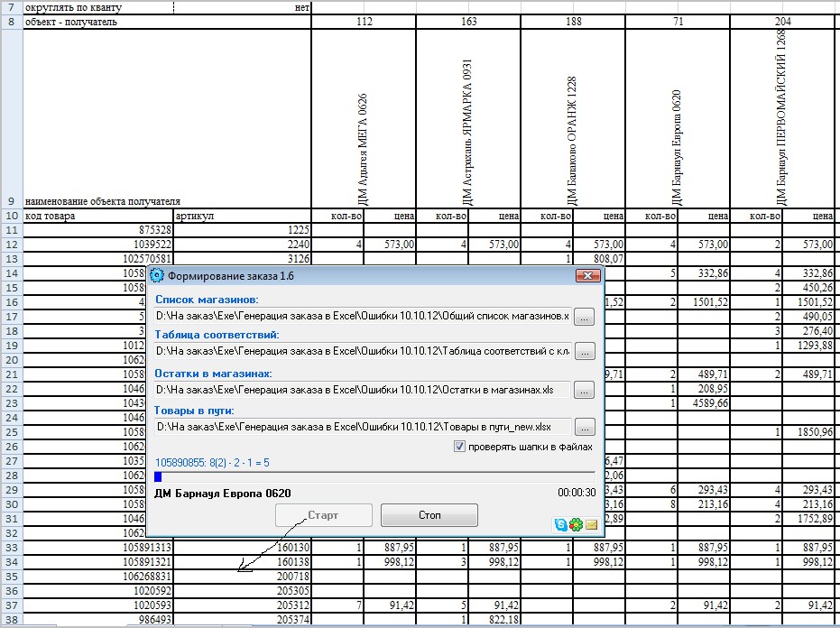This screenshot has width=840, height=628.
Task: Click price cell '822,18' in row 38
Action: (494, 620)
